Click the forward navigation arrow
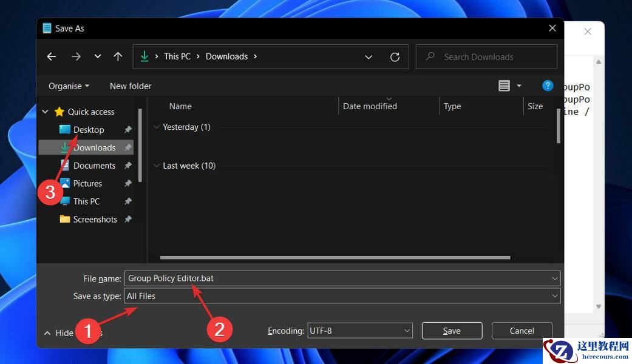 point(76,56)
